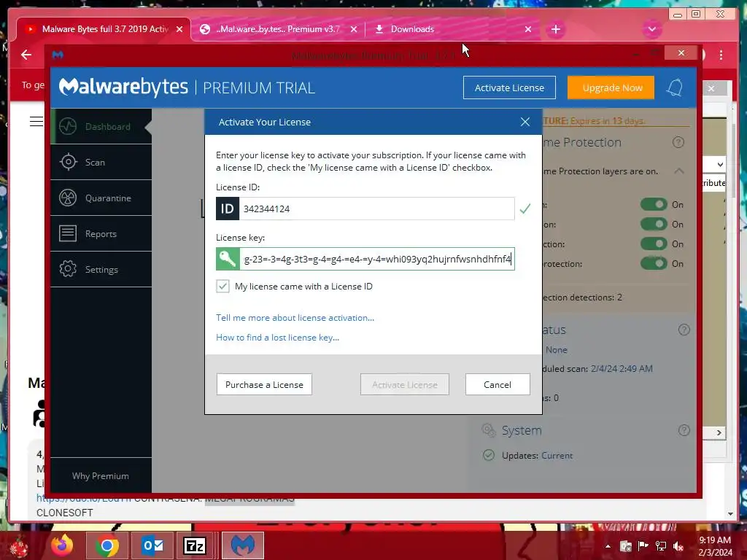The width and height of the screenshot is (747, 560).
Task: Open a new browser tab
Action: [555, 29]
